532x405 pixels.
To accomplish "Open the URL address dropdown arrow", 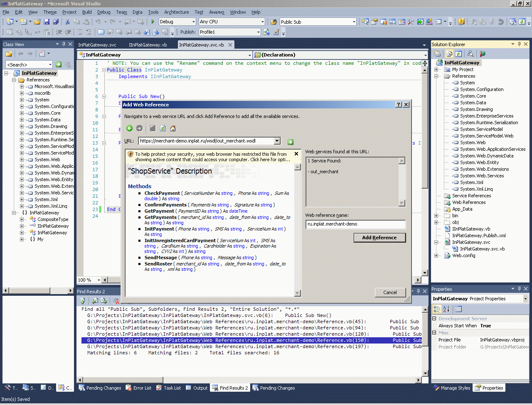I will point(277,141).
